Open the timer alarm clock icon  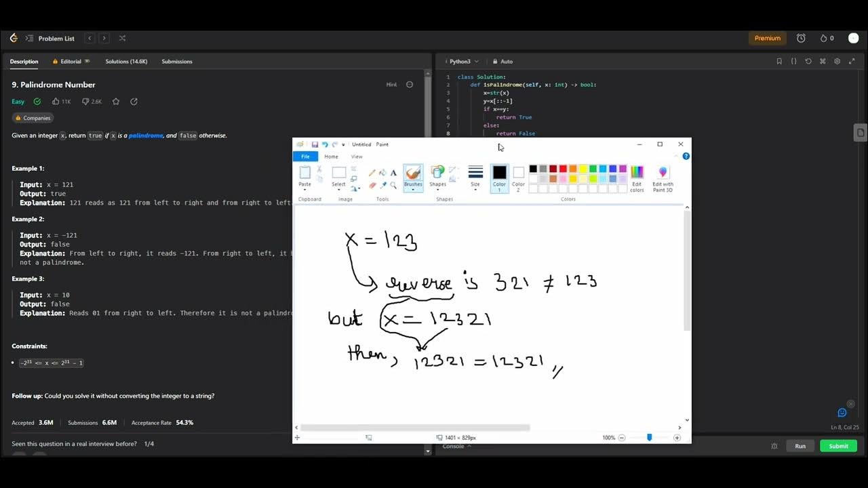coord(801,39)
